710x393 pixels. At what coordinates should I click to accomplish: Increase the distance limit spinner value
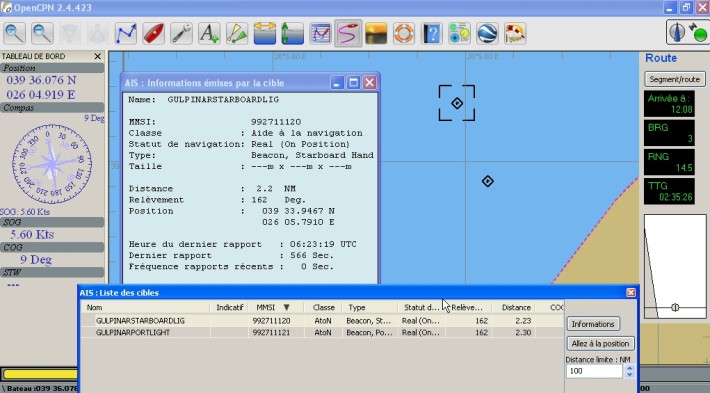pyautogui.click(x=629, y=368)
